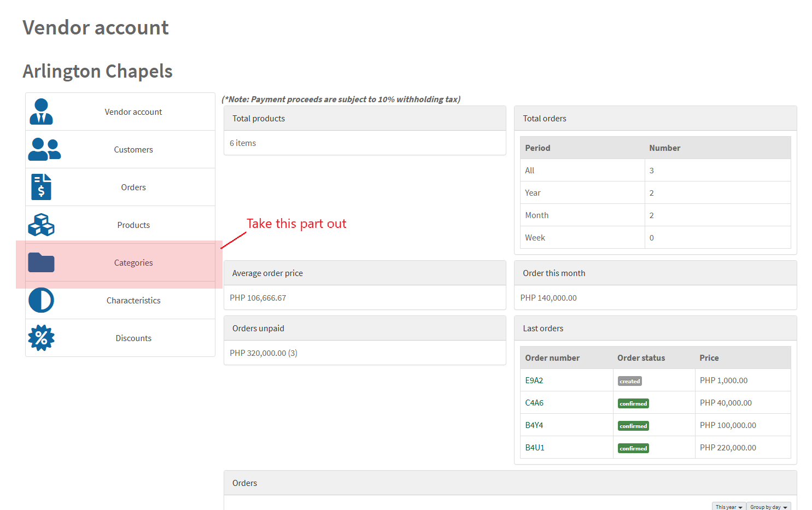Go to the Customers menu entry
Image resolution: width=812 pixels, height=510 pixels.
click(x=133, y=150)
